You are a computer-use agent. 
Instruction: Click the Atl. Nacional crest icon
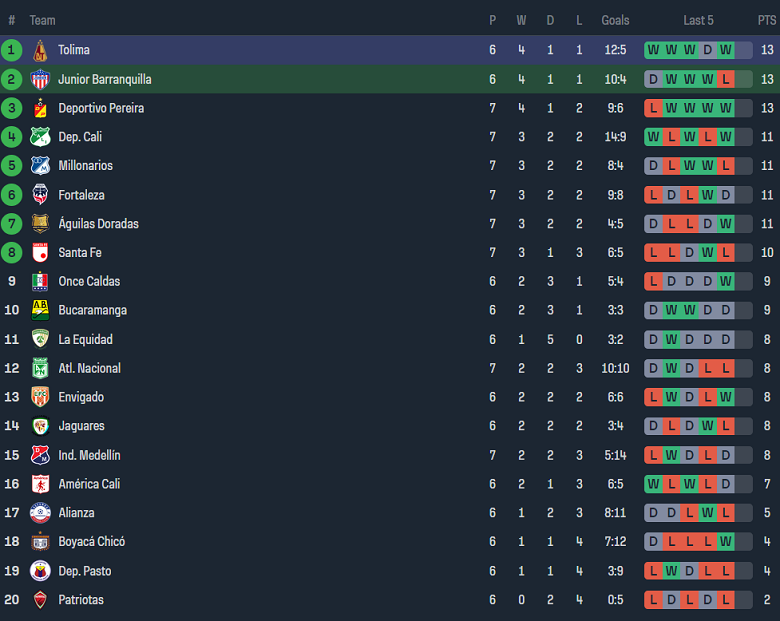pyautogui.click(x=40, y=368)
